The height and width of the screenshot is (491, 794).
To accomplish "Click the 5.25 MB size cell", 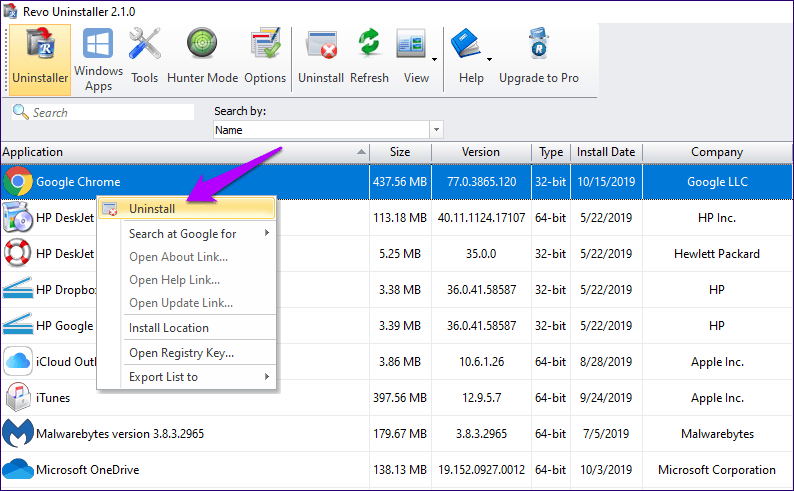I will [400, 254].
